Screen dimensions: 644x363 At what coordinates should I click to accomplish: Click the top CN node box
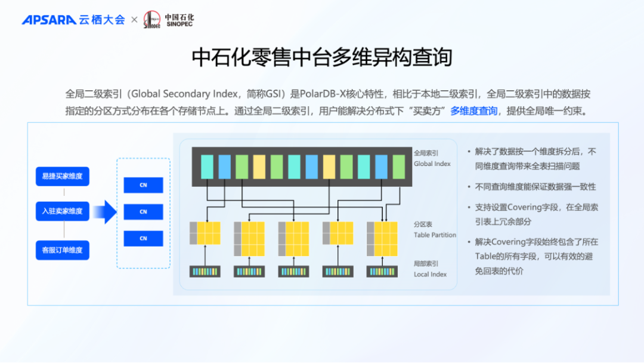(x=143, y=185)
